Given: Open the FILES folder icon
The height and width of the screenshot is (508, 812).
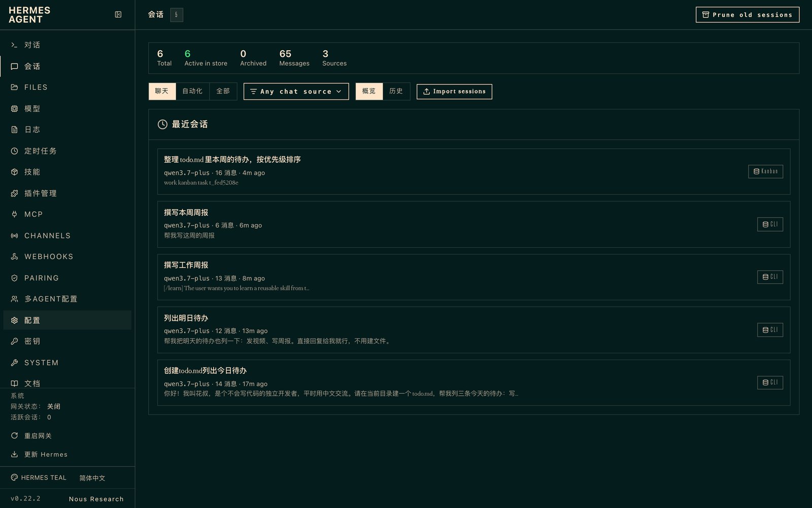Looking at the screenshot, I should (14, 87).
